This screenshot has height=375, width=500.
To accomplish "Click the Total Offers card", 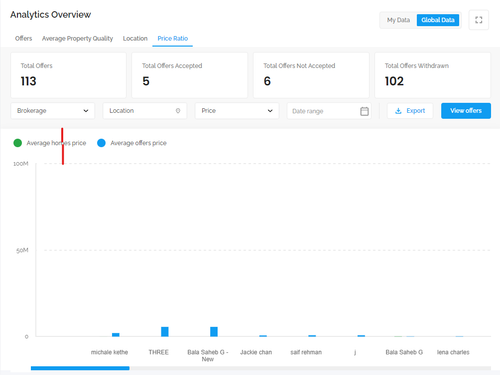I will (x=68, y=75).
